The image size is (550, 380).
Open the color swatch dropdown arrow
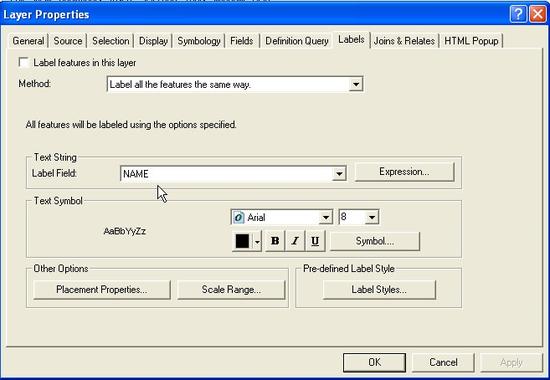tap(257, 241)
